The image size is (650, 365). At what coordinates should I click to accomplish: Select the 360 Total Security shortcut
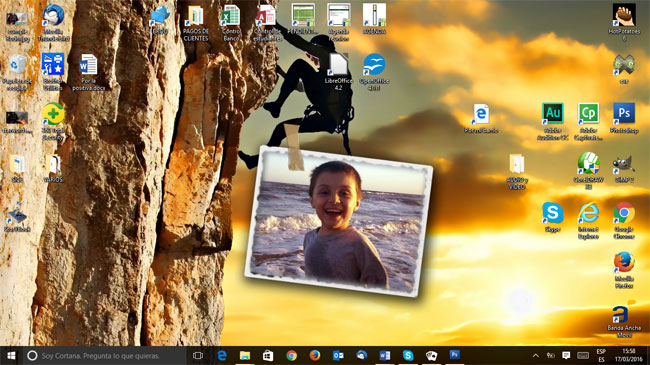pos(53,122)
